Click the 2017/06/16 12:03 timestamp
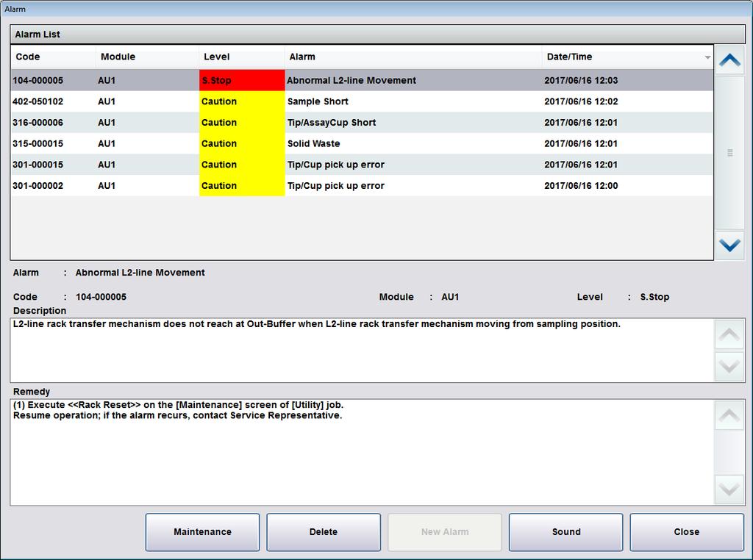 coord(581,80)
